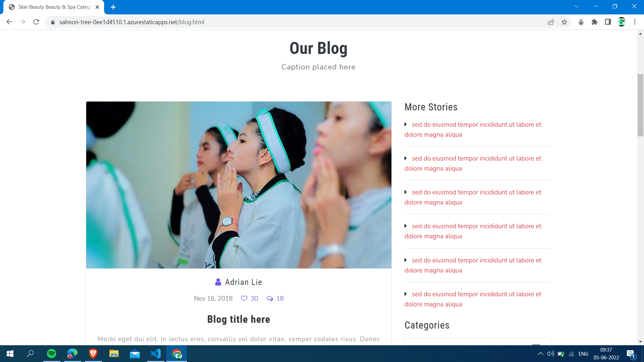Image resolution: width=644 pixels, height=362 pixels.
Task: Open the Mail app from the taskbar
Action: (135, 354)
